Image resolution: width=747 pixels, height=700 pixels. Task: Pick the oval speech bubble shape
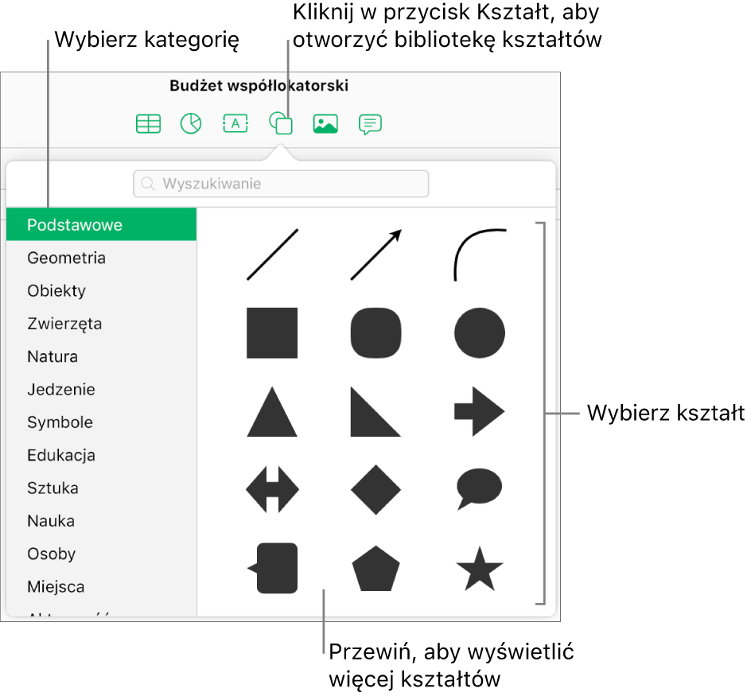pyautogui.click(x=479, y=489)
